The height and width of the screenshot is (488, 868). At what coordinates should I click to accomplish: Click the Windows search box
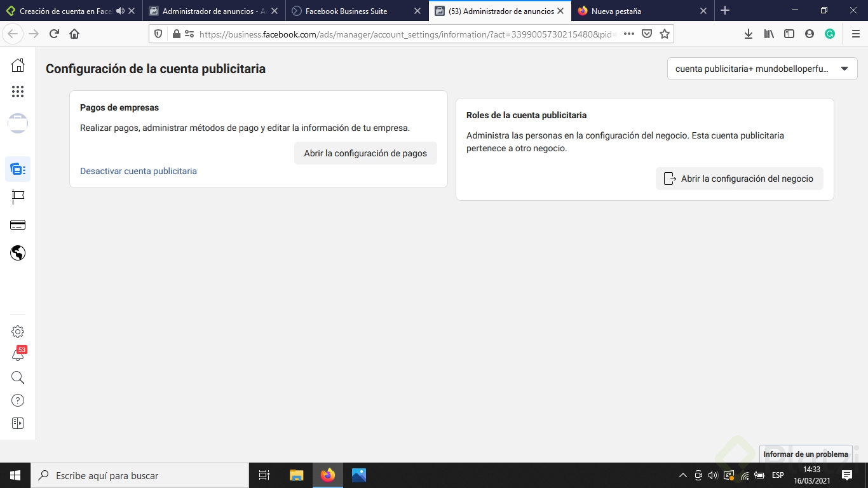pos(140,475)
